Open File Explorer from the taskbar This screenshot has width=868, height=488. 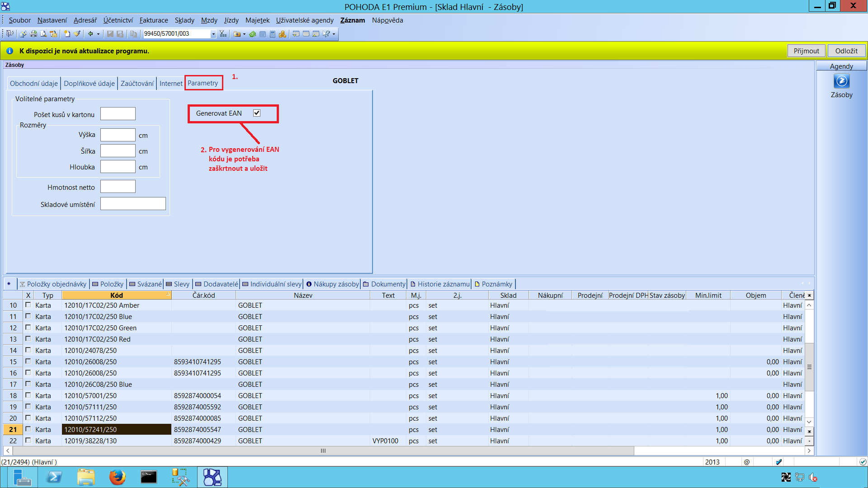coord(86,477)
